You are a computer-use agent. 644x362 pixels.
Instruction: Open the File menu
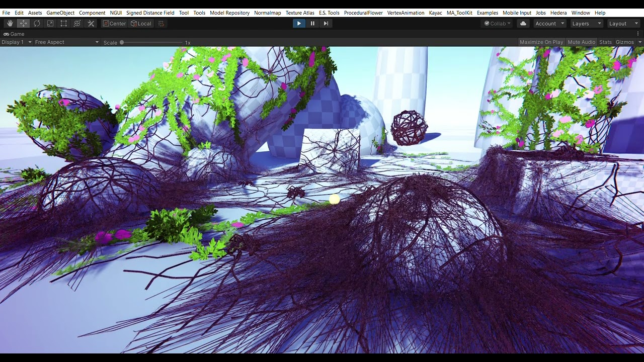(6, 13)
